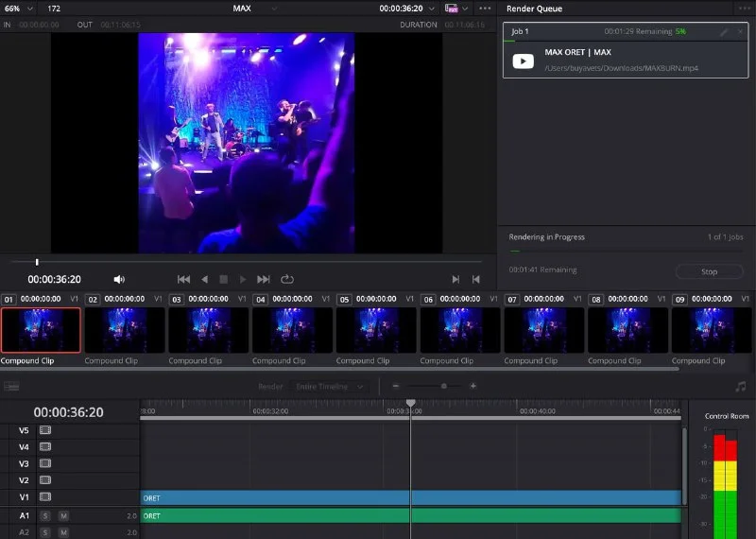
Task: Solo the A1 audio track
Action: tap(45, 515)
